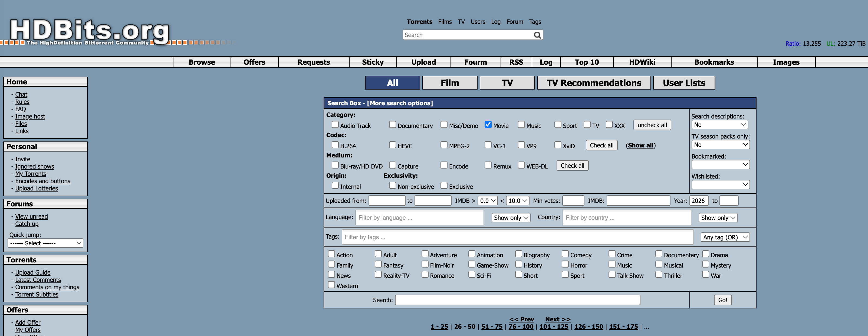Open the Top 10 menu item
Image resolution: width=868 pixels, height=336 pixels.
point(587,62)
